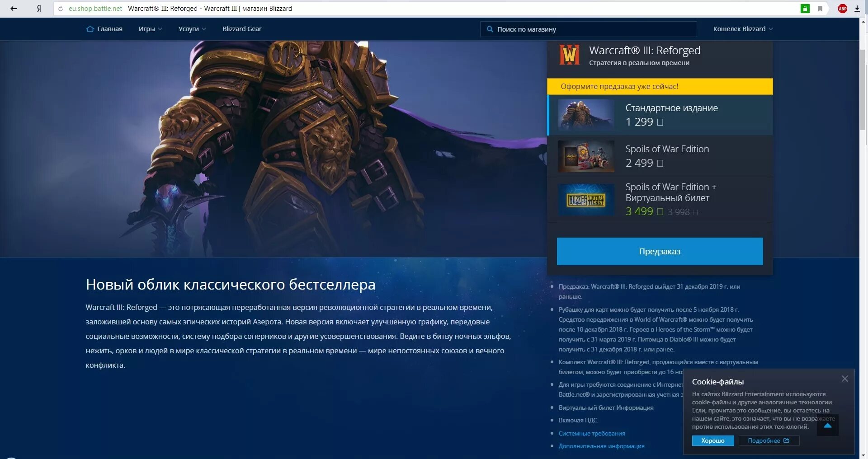Click the home icon next to Главная
868x459 pixels.
(x=90, y=29)
